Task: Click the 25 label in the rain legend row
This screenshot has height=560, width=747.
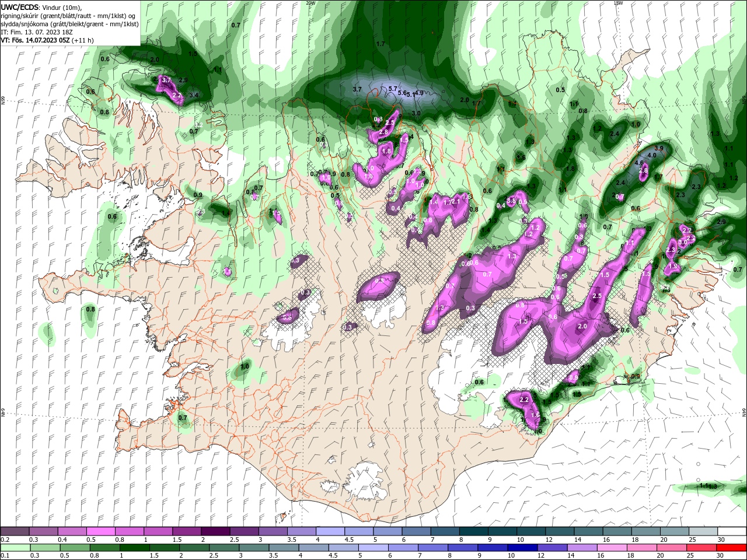Action: click(692, 556)
